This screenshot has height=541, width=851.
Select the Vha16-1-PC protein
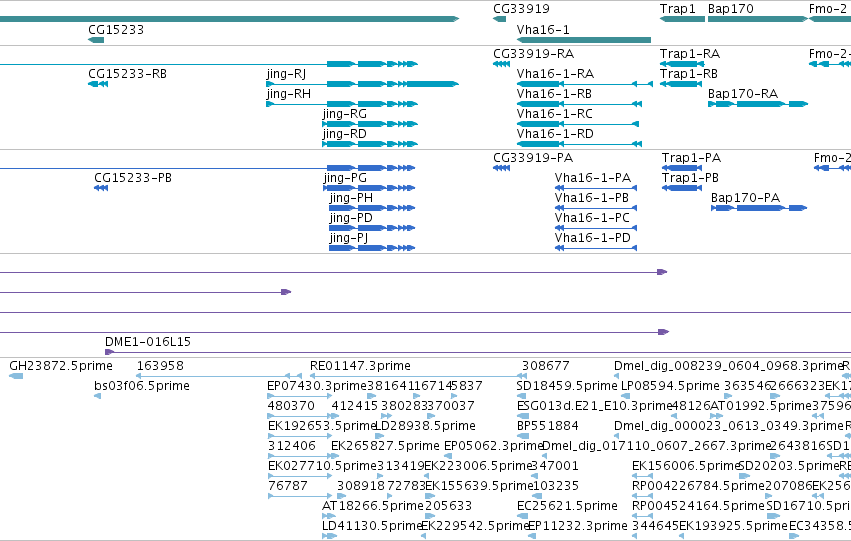595,228
